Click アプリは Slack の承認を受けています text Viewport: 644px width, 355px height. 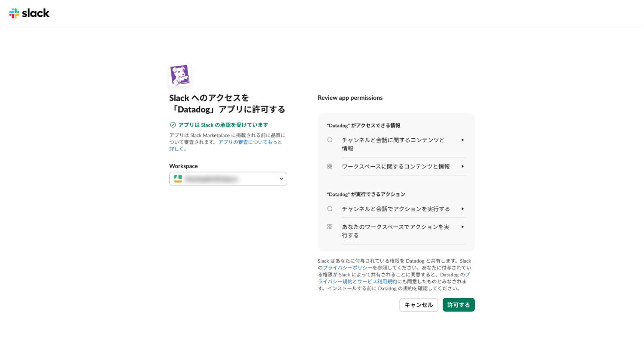(223, 125)
